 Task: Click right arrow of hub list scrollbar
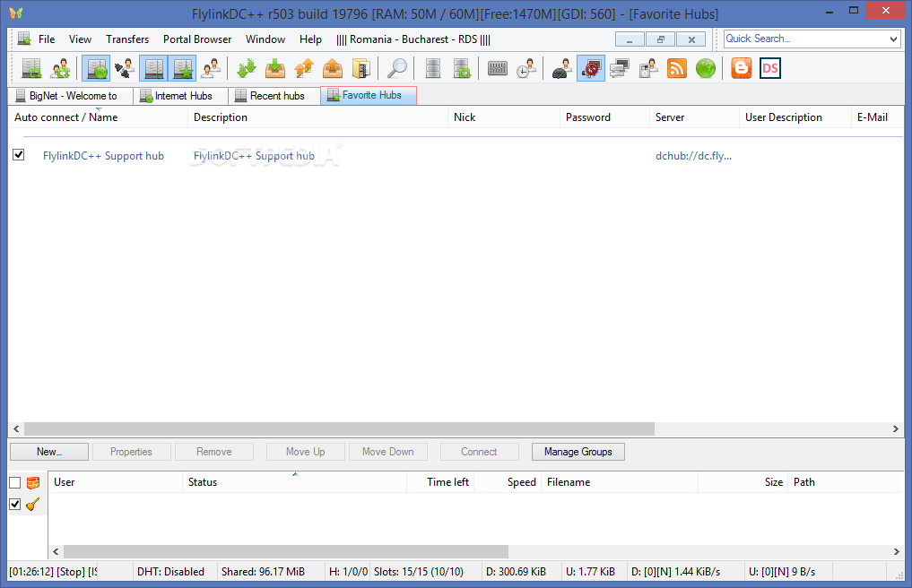pyautogui.click(x=896, y=429)
